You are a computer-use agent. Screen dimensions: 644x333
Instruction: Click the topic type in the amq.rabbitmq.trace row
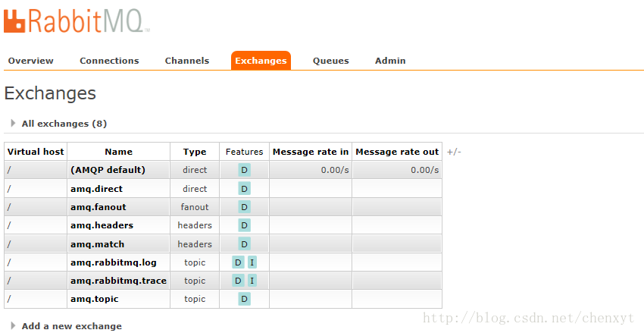click(x=195, y=281)
